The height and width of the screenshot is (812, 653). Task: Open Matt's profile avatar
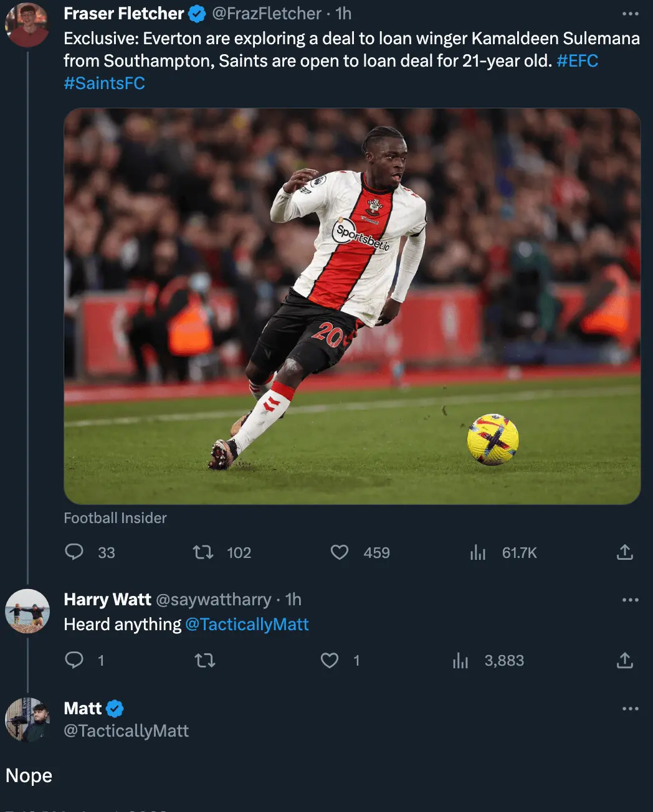click(27, 719)
